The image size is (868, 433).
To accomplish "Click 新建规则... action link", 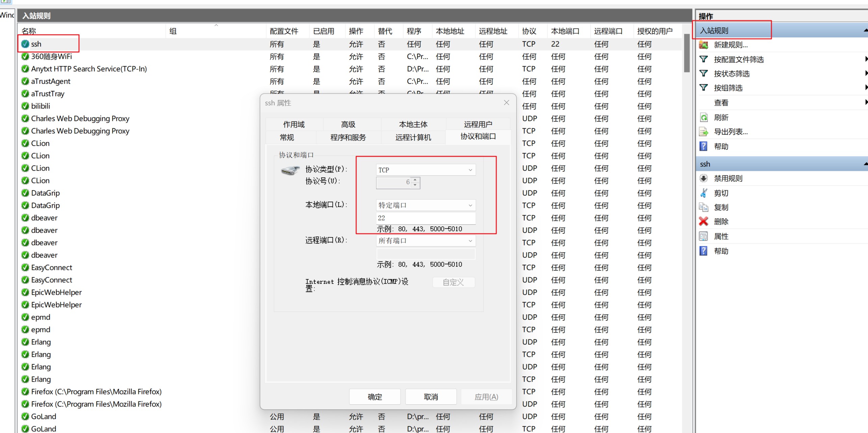I will point(731,45).
